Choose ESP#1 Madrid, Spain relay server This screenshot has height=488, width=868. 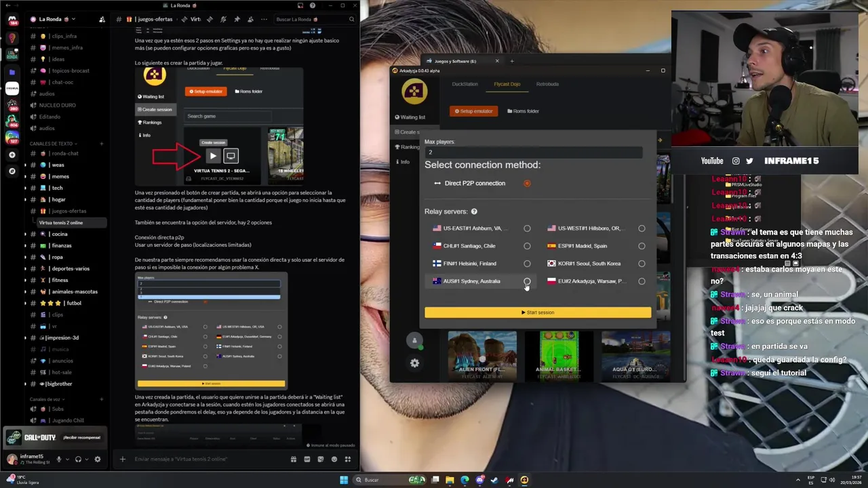tap(642, 246)
